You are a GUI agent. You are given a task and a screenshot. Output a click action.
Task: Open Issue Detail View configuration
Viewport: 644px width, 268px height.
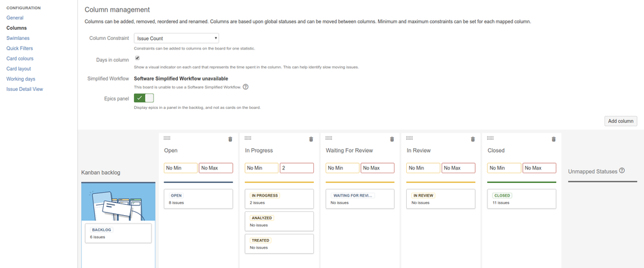click(x=24, y=89)
